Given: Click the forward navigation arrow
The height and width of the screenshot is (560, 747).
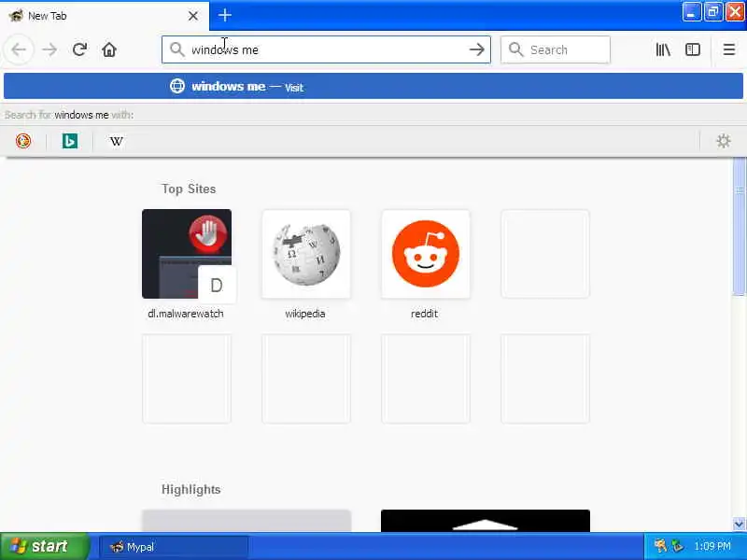Looking at the screenshot, I should click(x=49, y=49).
